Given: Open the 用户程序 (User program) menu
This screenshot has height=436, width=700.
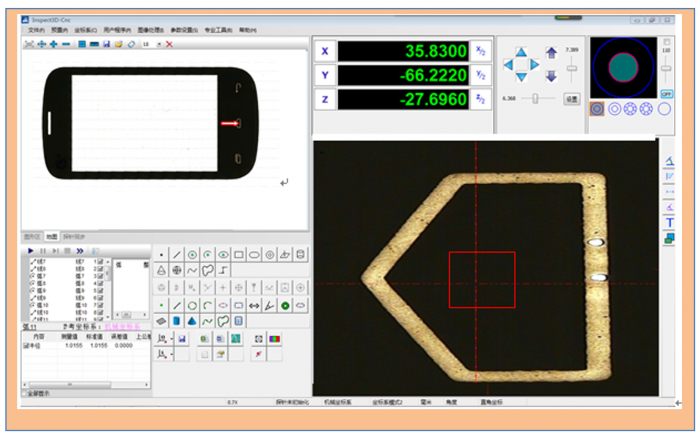Looking at the screenshot, I should pyautogui.click(x=117, y=30).
